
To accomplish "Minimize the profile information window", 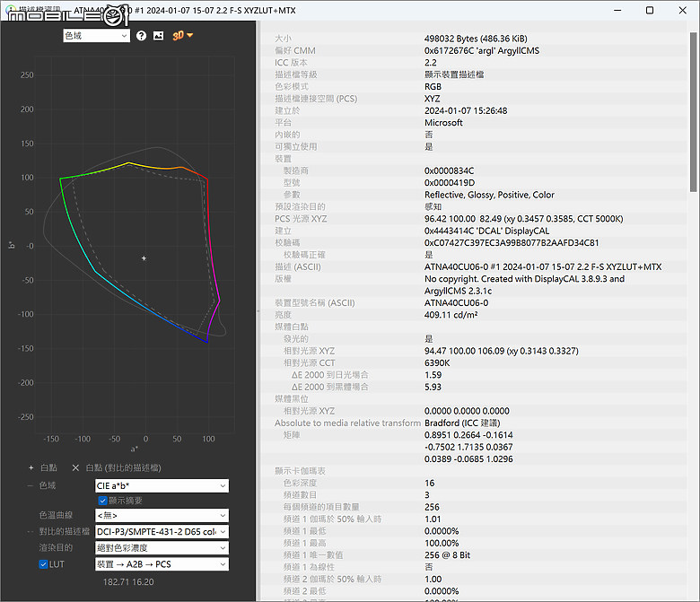I will click(617, 10).
